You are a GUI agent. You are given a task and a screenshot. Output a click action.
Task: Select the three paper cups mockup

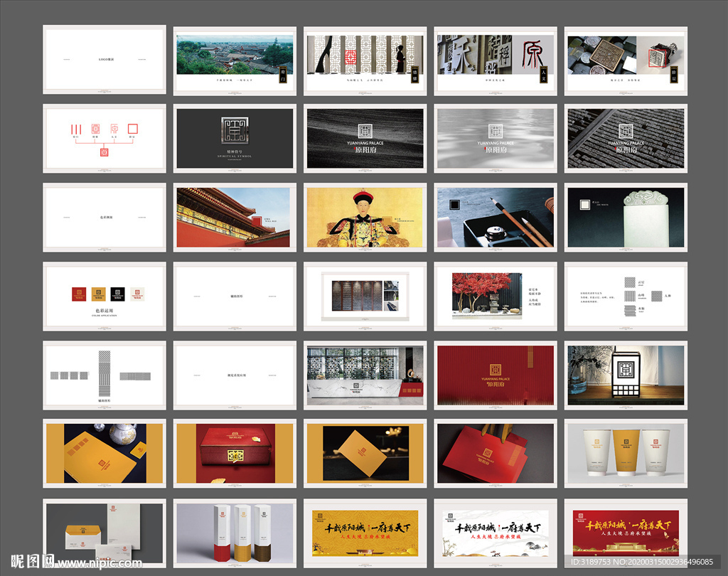[x=626, y=453]
